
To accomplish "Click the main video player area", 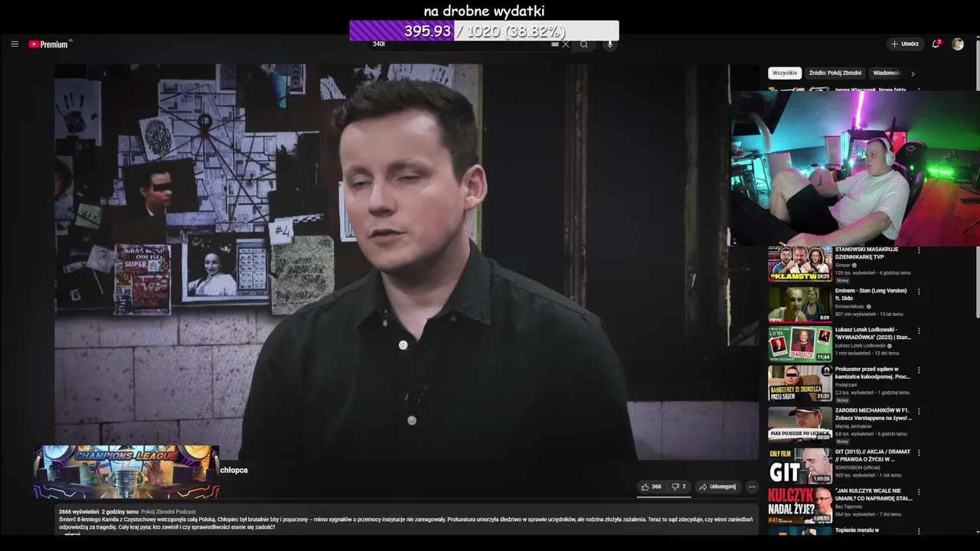I will [407, 261].
